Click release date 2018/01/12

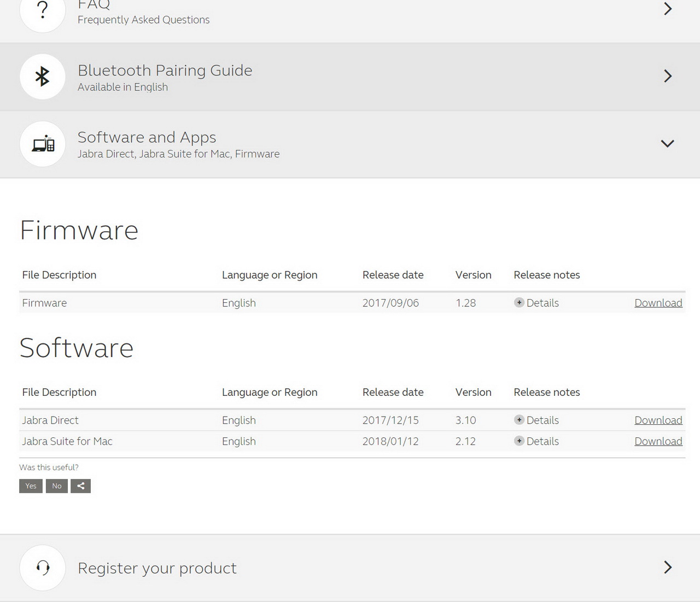click(x=390, y=441)
